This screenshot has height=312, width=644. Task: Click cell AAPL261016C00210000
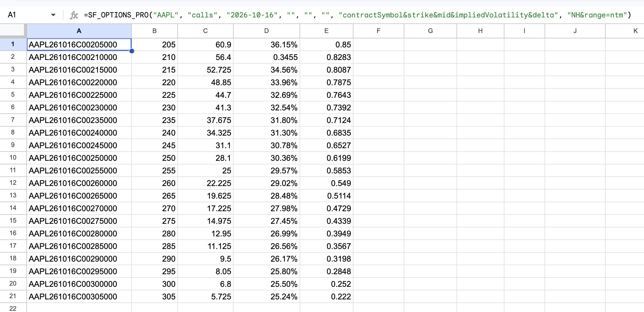[x=79, y=57]
